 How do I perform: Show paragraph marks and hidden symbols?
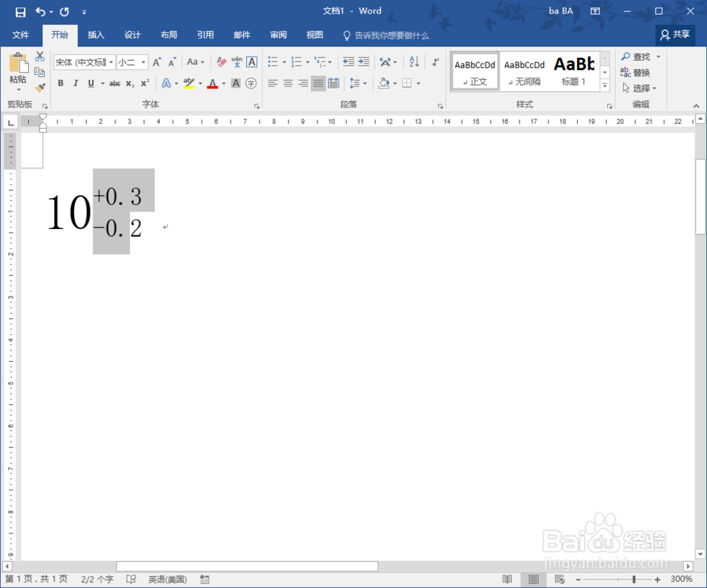[436, 61]
